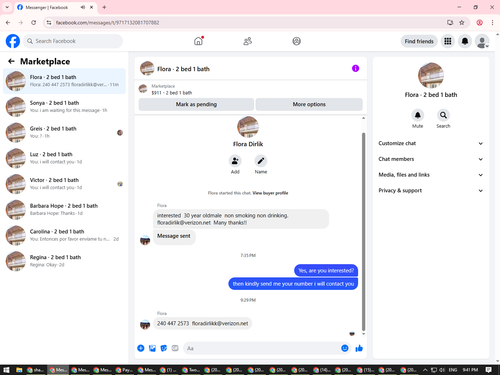Image resolution: width=500 pixels, height=375 pixels.
Task: Open View buyer profile link
Action: (270, 193)
